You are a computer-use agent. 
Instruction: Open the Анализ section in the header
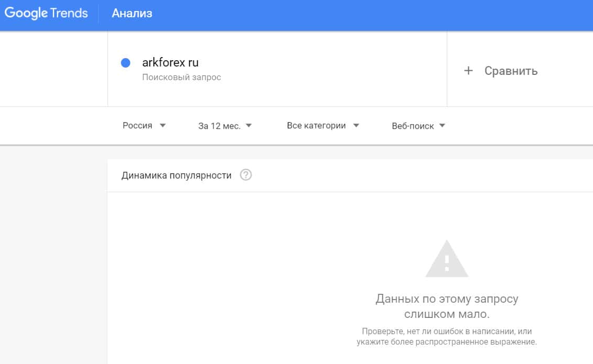point(132,14)
